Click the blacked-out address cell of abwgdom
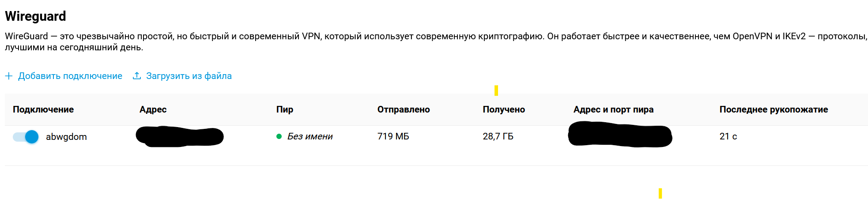This screenshot has width=868, height=199. (x=180, y=136)
